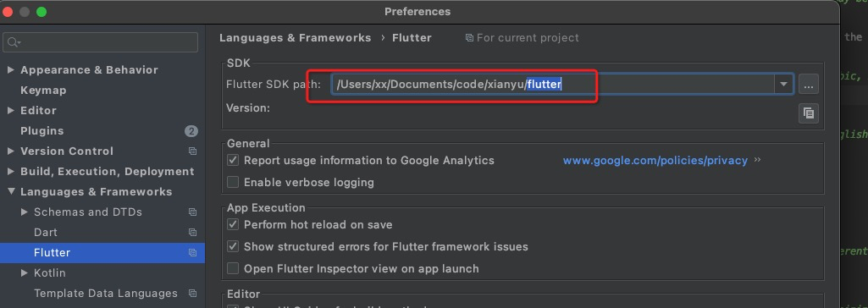
Task: Select Keymap in the settings sidebar
Action: [43, 91]
